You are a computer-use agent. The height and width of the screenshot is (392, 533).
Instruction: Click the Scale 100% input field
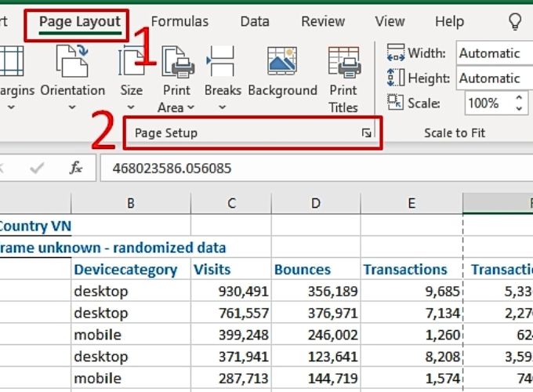click(x=488, y=103)
